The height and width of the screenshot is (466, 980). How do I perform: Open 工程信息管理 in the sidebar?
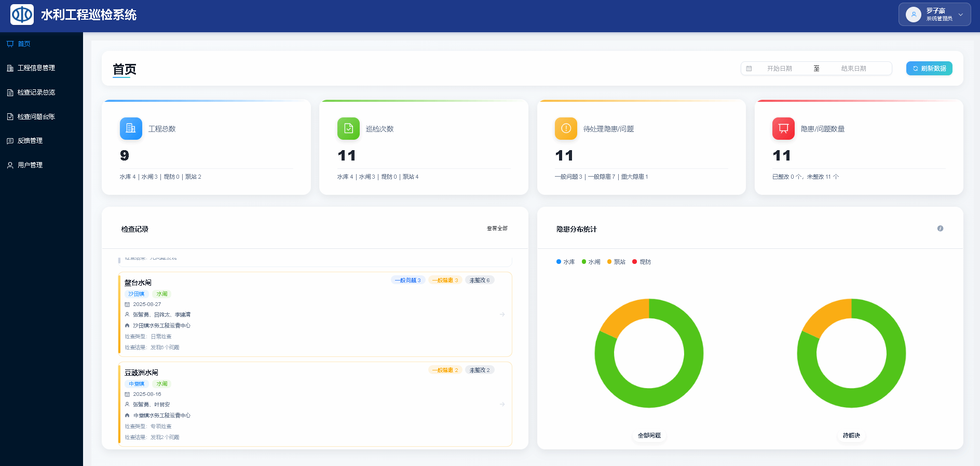36,68
